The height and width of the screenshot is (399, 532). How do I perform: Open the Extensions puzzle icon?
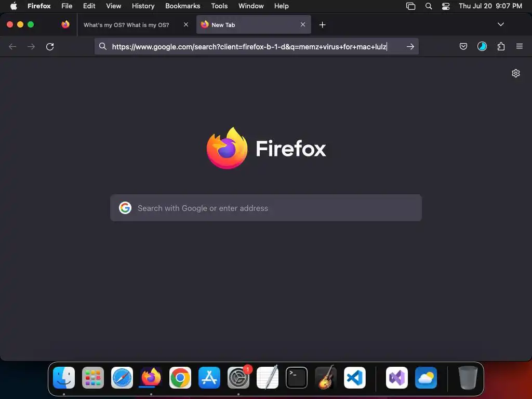point(501,46)
